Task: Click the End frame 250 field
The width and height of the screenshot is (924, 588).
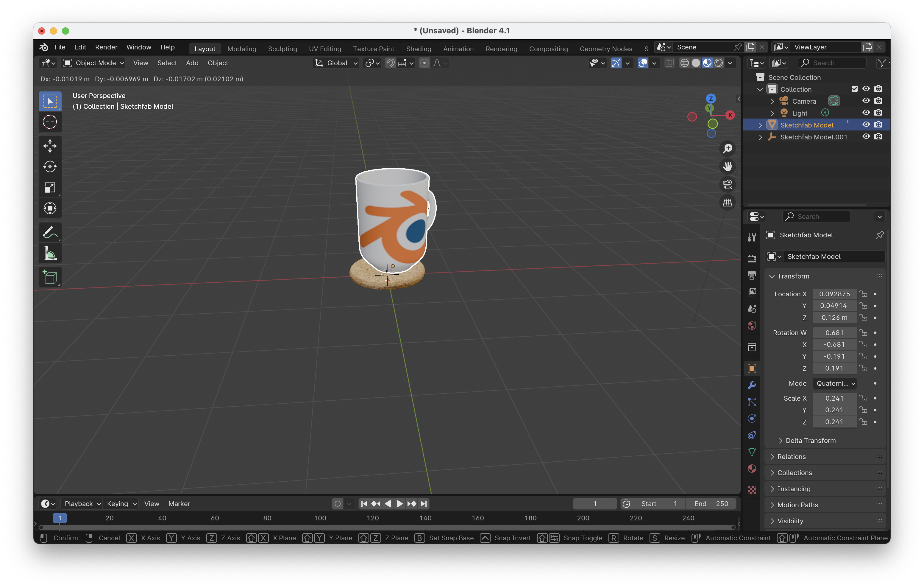Action: pos(711,504)
